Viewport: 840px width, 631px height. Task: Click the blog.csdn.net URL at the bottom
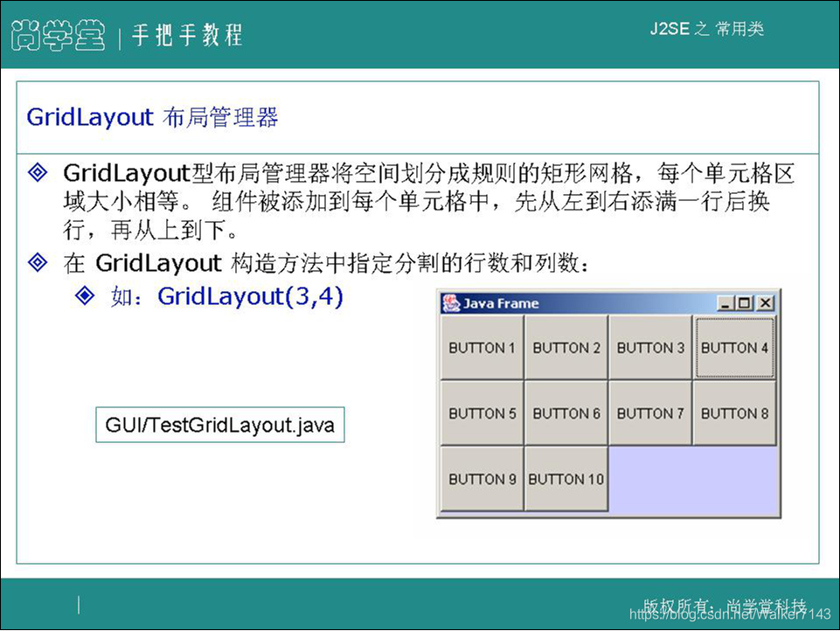730,614
